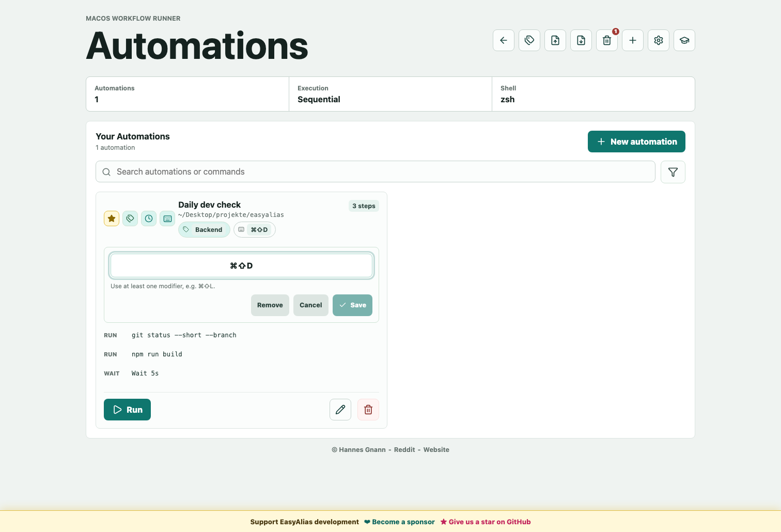Open the trash icon with badge in the toolbar
781x532 pixels.
point(607,40)
